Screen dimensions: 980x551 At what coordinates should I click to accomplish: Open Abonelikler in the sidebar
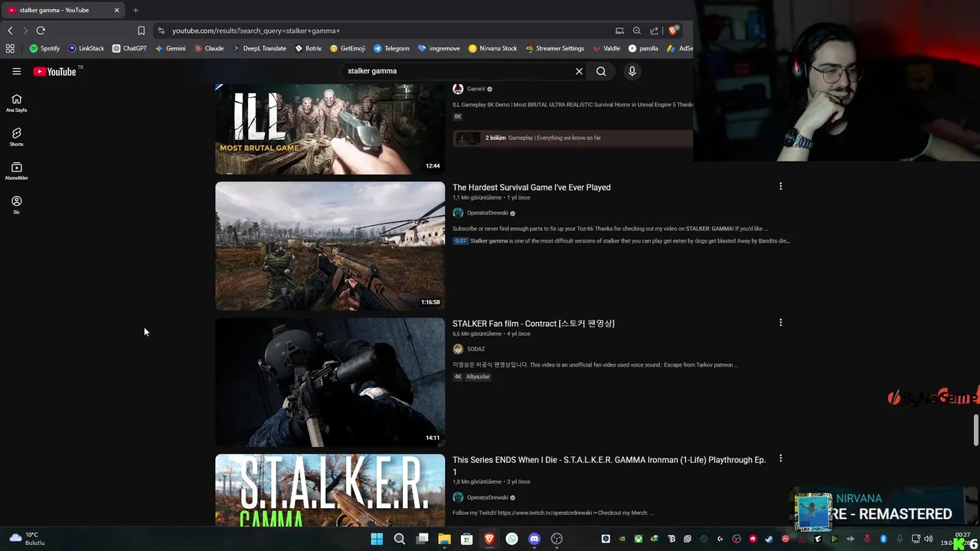tap(16, 171)
